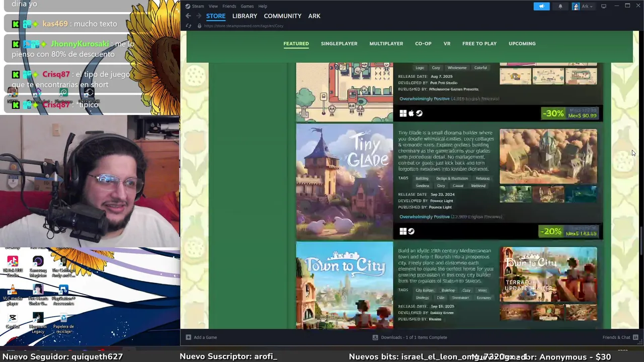Open Galaxy Grove developer link
Viewport: 644px width, 362px height.
coord(442,313)
